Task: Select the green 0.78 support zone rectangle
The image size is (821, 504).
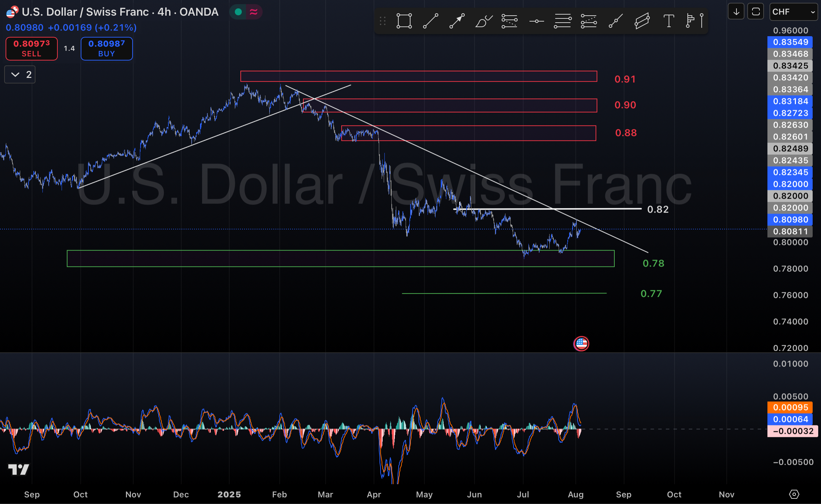Action: (x=341, y=258)
